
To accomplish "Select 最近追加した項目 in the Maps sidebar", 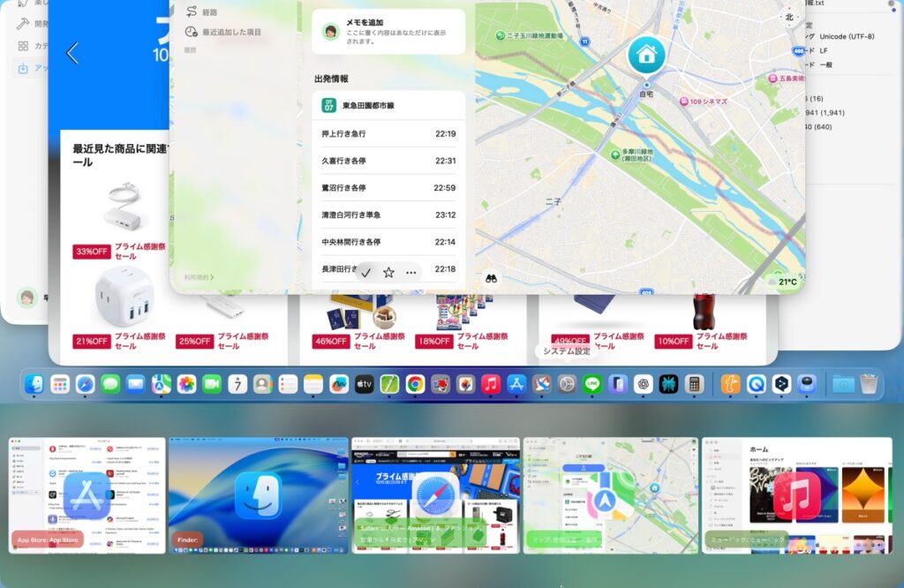I will (231, 32).
